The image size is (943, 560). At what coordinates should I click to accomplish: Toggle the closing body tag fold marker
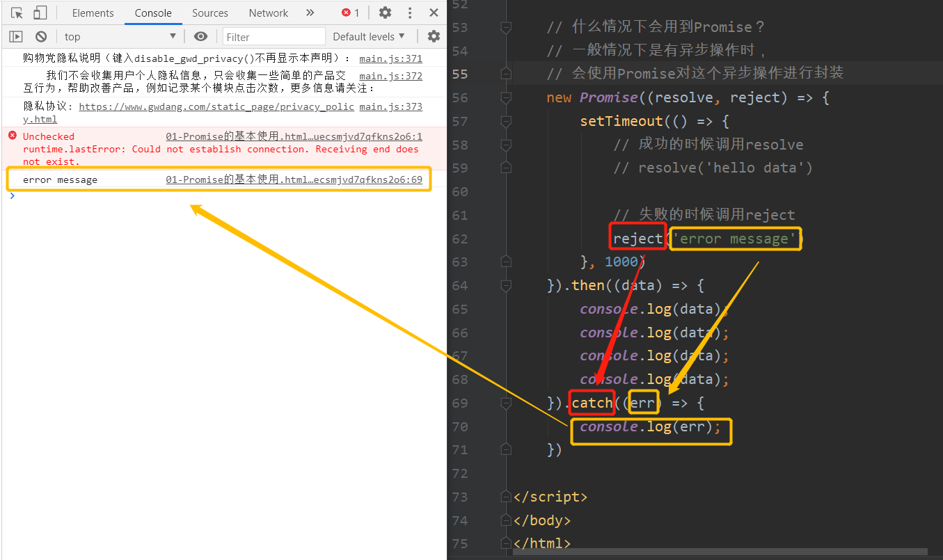[506, 520]
